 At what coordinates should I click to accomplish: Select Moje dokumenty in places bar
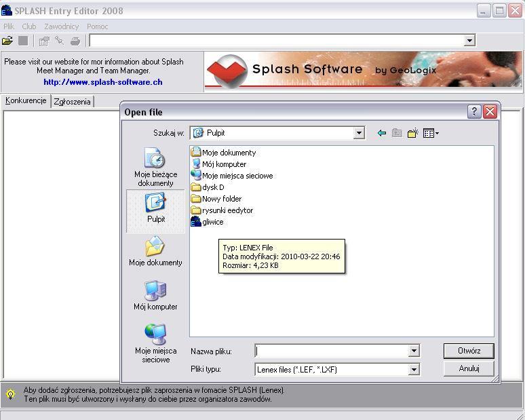tap(156, 251)
